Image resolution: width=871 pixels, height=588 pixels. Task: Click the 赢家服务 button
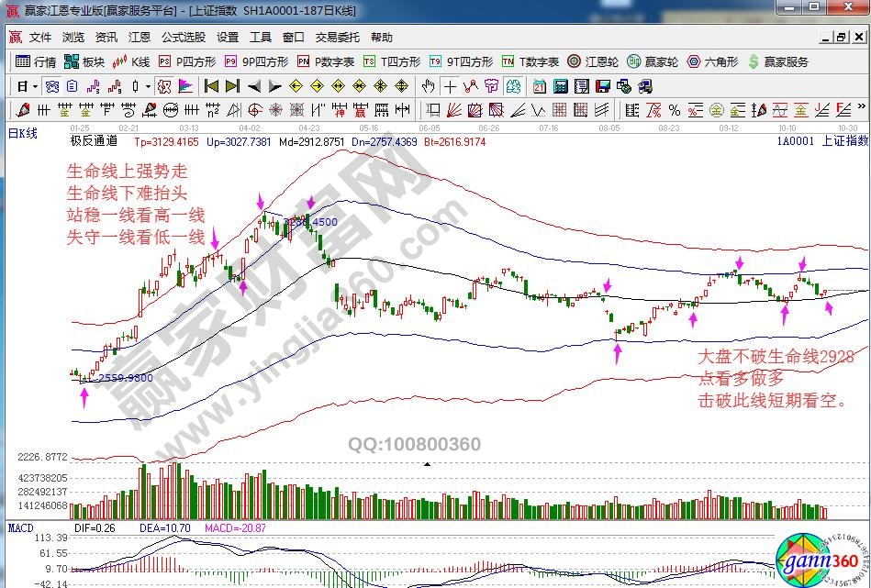(779, 61)
